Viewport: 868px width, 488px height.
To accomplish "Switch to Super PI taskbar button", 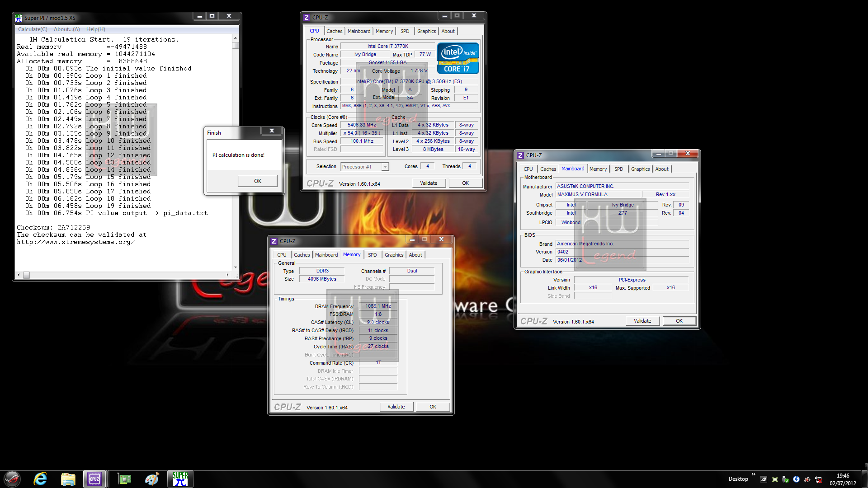I will click(180, 479).
